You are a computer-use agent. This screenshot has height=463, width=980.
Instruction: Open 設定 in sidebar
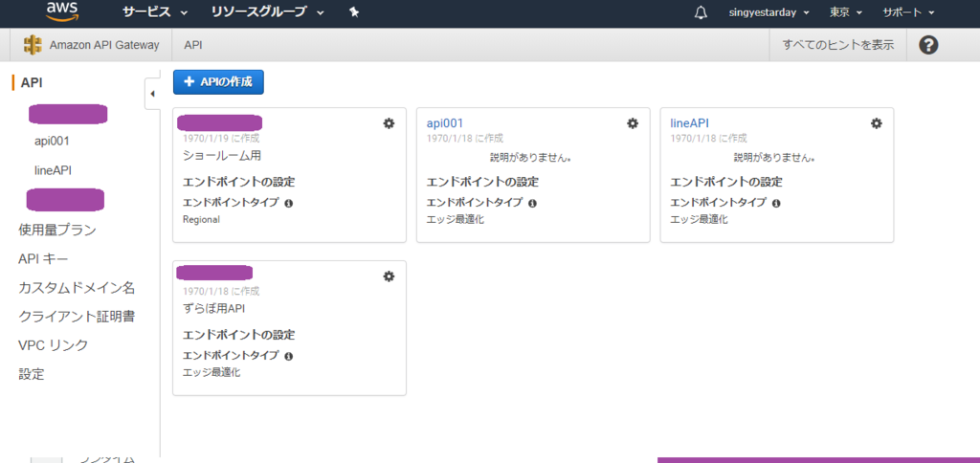(32, 374)
